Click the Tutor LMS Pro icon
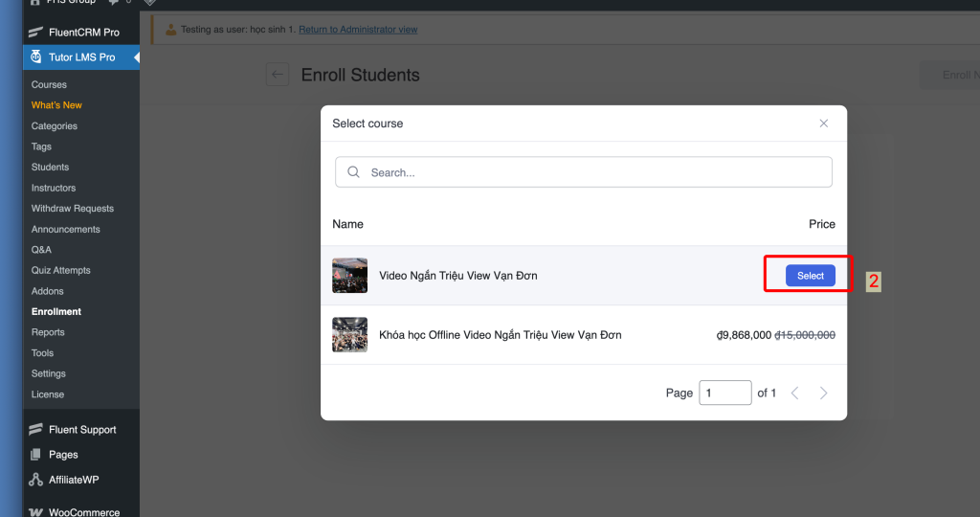Screen dimensions: 980x517 click(x=36, y=57)
